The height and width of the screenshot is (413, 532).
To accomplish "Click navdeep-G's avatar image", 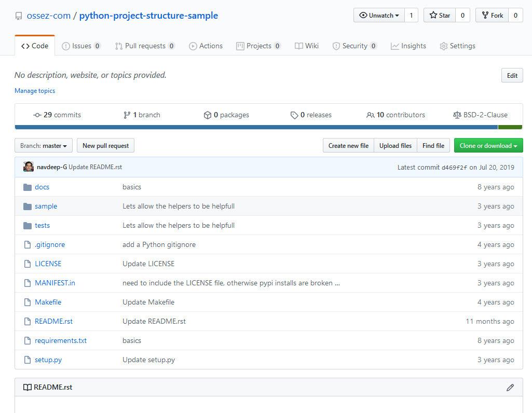I will click(x=29, y=167).
